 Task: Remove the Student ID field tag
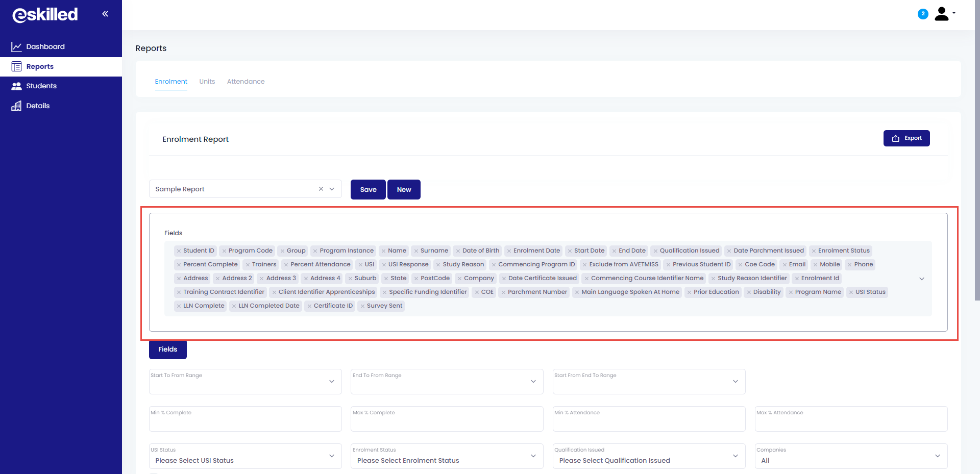[x=179, y=251]
